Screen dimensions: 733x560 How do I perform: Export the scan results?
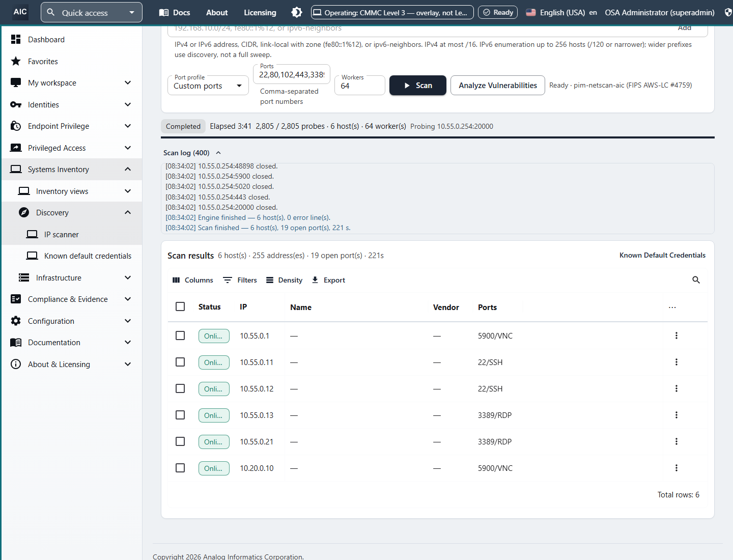point(328,280)
